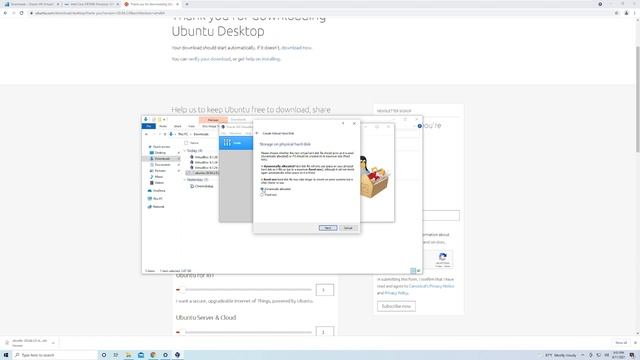Open the ubuntu ISO download item menu arrow
This screenshot has width=640, height=360.
pyautogui.click(x=53, y=343)
